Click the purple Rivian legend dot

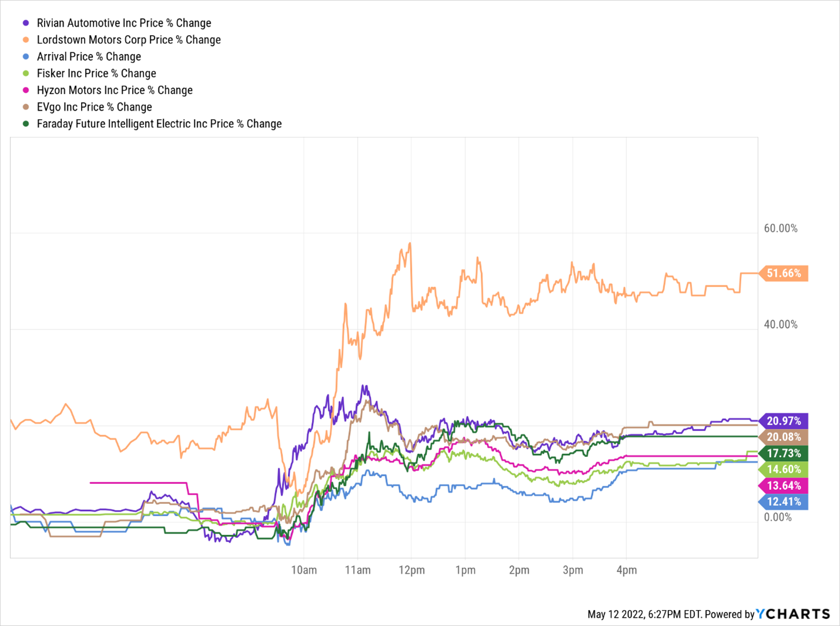click(26, 23)
